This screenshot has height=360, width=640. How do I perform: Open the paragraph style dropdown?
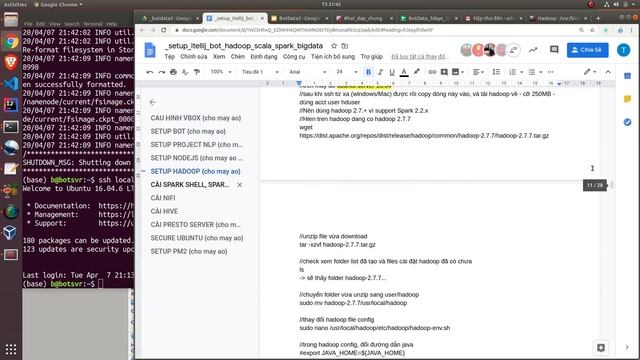[260, 72]
